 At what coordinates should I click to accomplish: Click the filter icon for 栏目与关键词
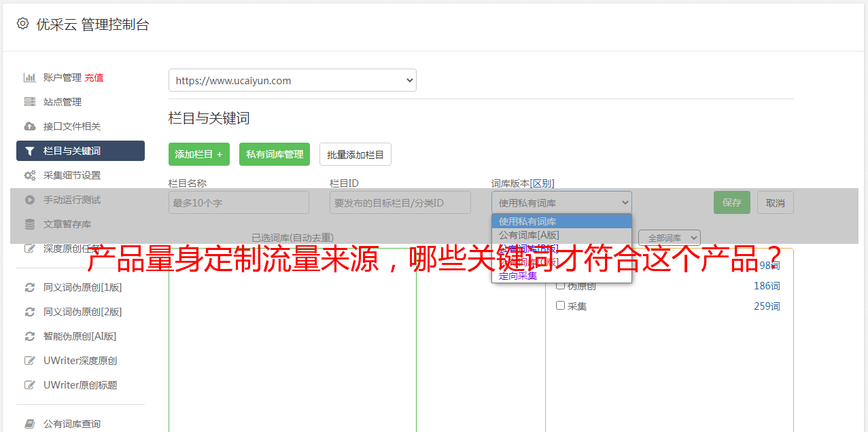(x=29, y=151)
